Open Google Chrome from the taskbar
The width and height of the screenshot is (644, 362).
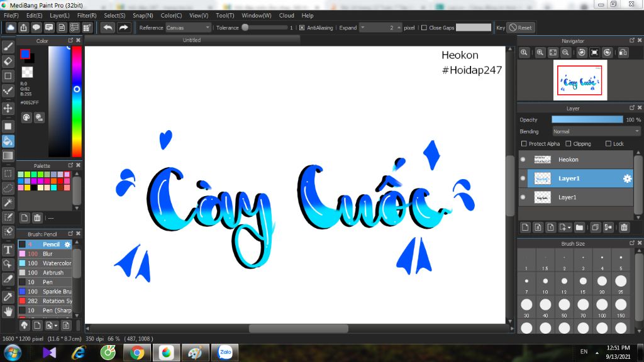pos(136,353)
